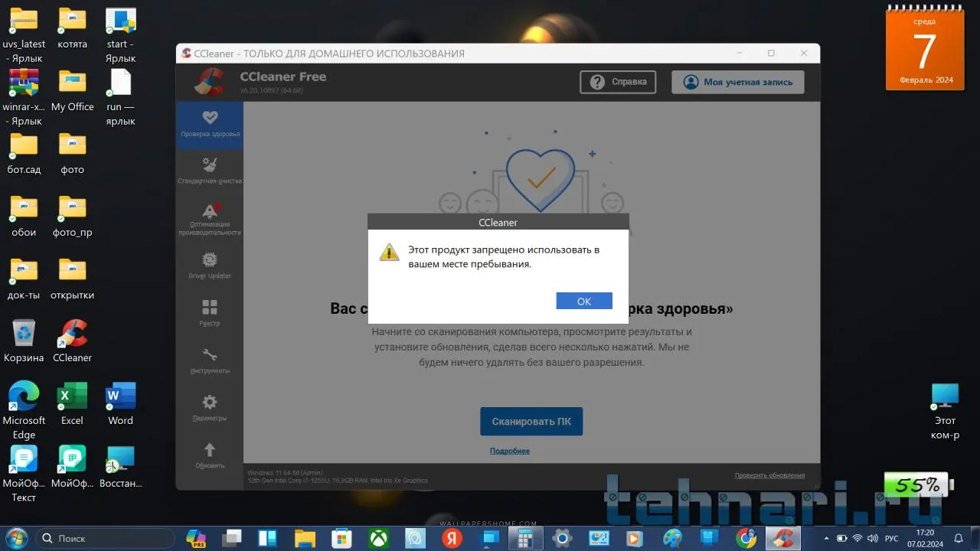Image resolution: width=980 pixels, height=551 pixels.
Task: Select the бот.сад folder on the desktop
Action: (24, 154)
